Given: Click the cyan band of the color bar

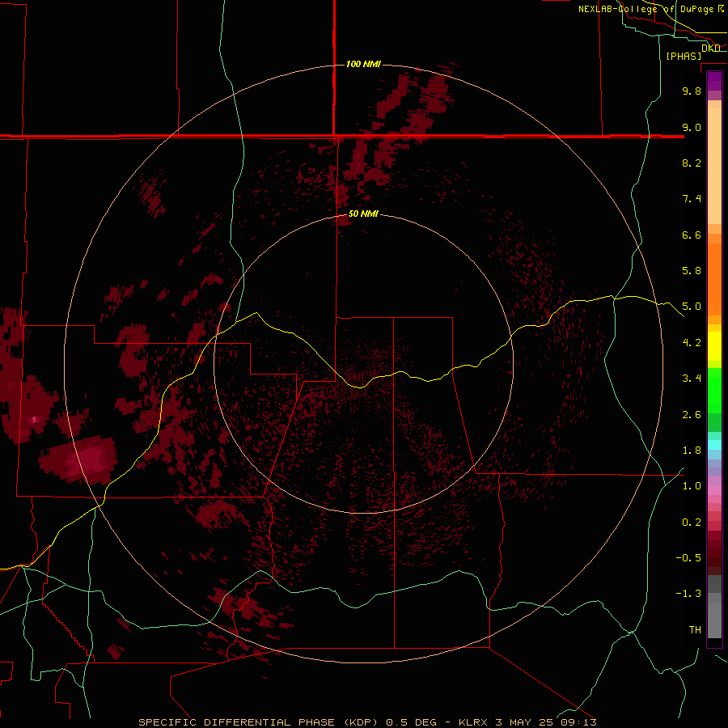Looking at the screenshot, I should 714,445.
